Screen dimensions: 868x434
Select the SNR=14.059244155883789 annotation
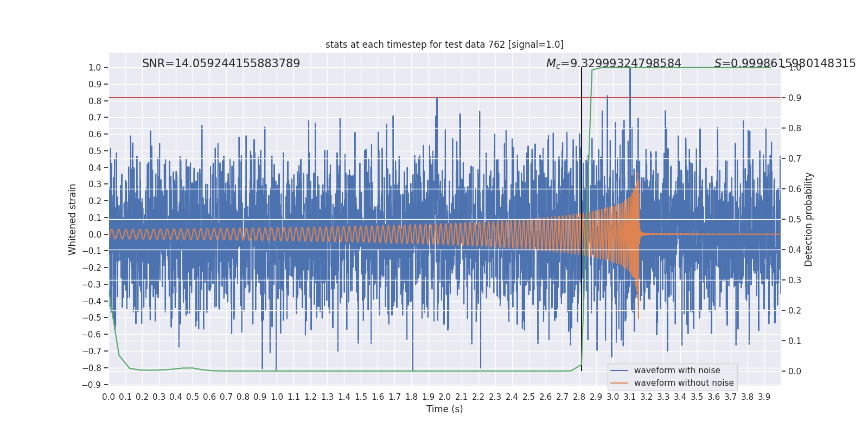coord(221,63)
